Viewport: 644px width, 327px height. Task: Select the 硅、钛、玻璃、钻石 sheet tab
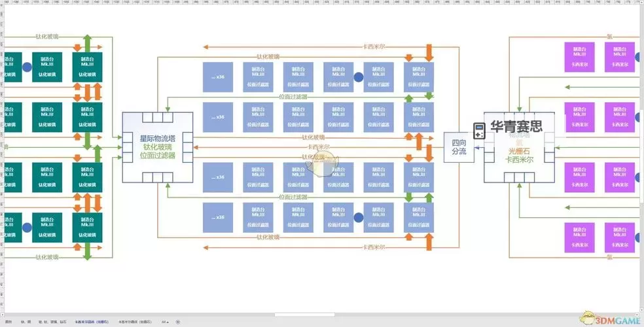click(x=53, y=322)
